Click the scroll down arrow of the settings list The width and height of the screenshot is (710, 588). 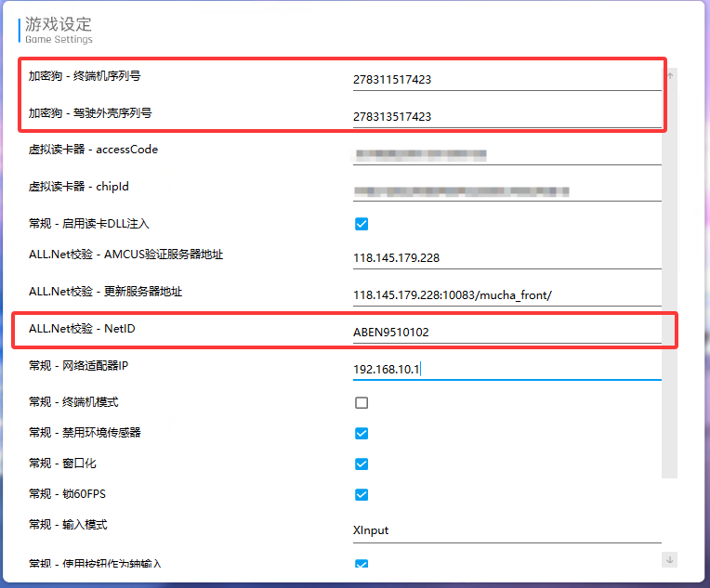(669, 559)
